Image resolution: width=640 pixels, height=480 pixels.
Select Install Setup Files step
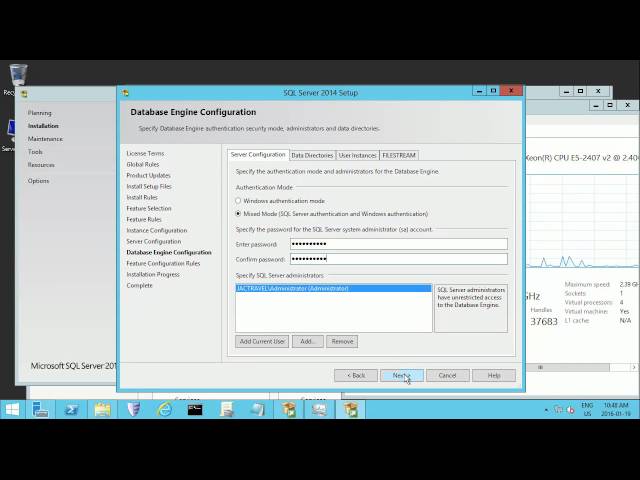[x=149, y=187]
